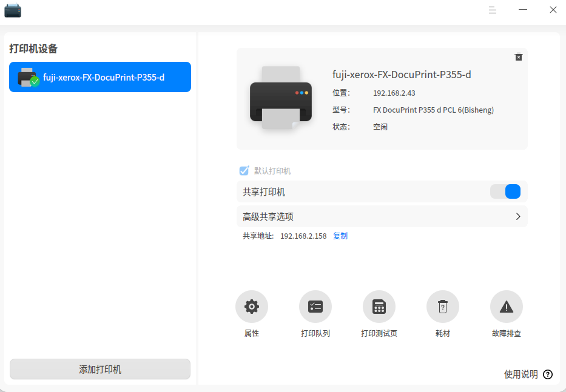566x392 pixels.
Task: Open the troubleshooting warning icon
Action: coord(507,307)
